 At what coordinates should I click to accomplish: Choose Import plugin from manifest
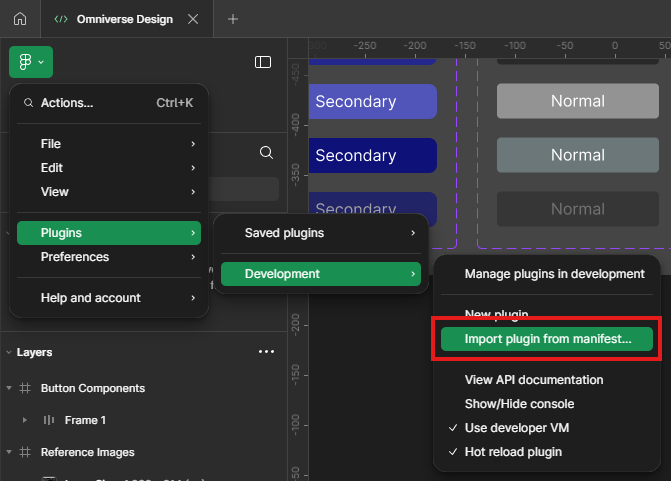(547, 339)
